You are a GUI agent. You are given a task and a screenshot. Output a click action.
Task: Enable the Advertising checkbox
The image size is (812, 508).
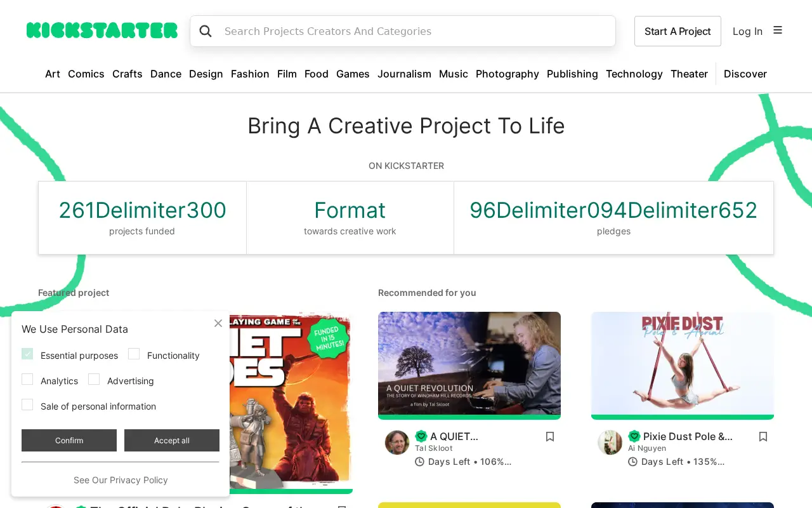point(94,379)
